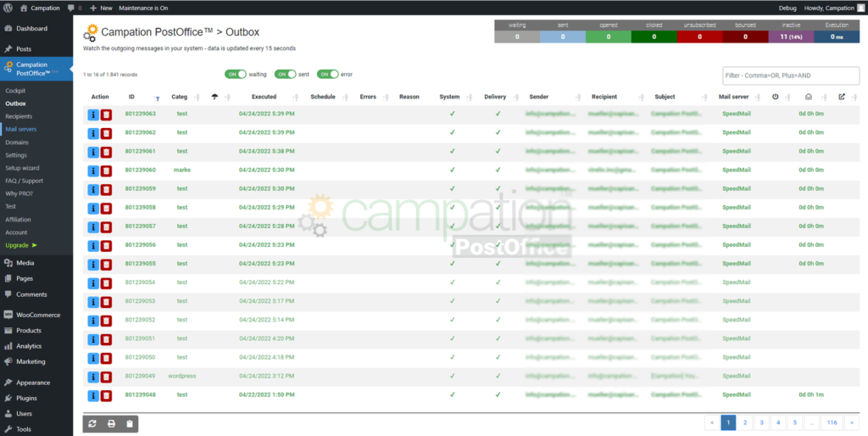
Task: Jump to last page 116
Action: click(832, 422)
